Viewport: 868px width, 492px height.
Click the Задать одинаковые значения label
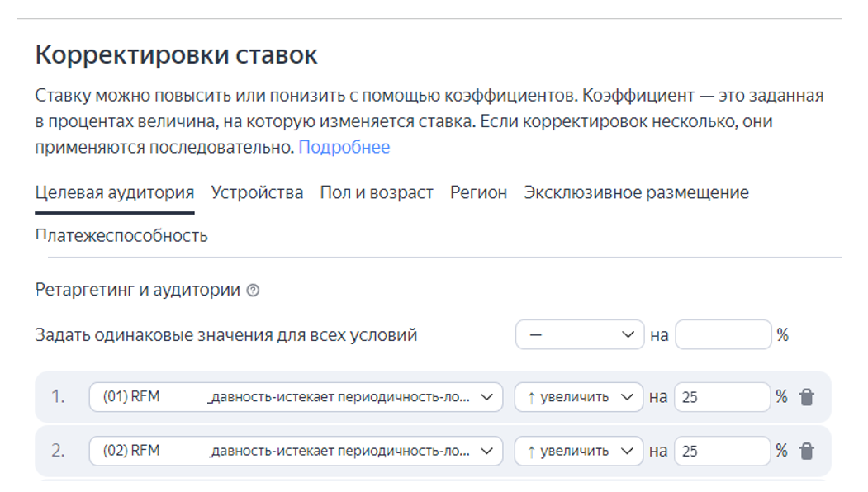(226, 335)
